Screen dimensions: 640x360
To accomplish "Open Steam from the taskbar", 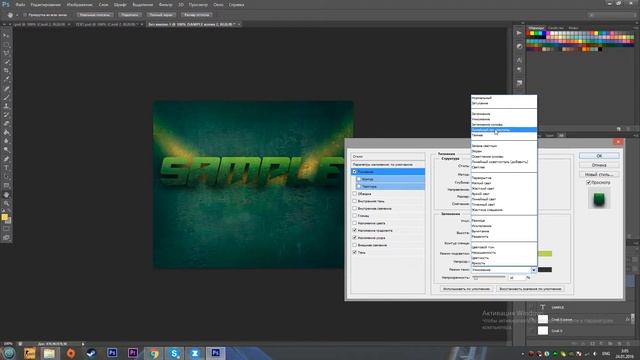I will pos(91,353).
